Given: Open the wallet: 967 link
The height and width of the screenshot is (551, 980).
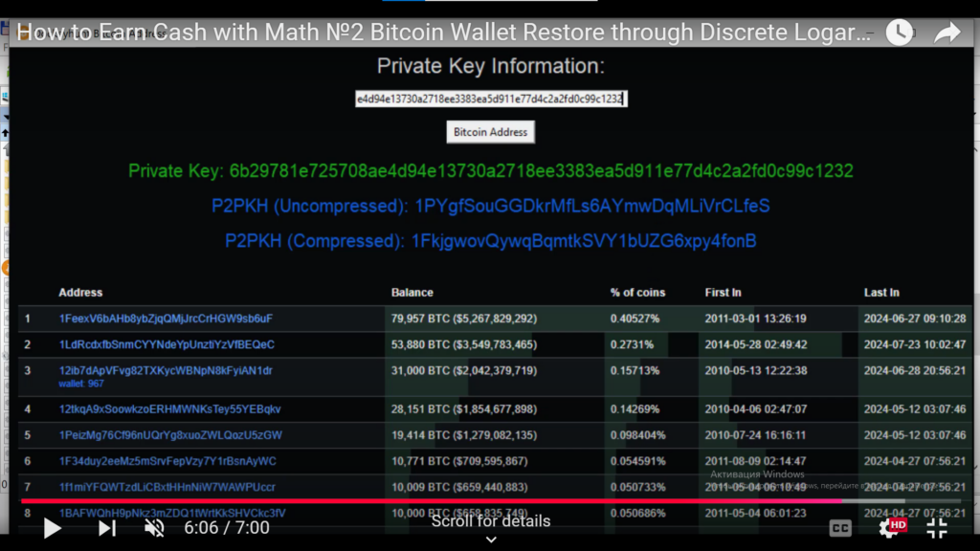Looking at the screenshot, I should [x=81, y=384].
